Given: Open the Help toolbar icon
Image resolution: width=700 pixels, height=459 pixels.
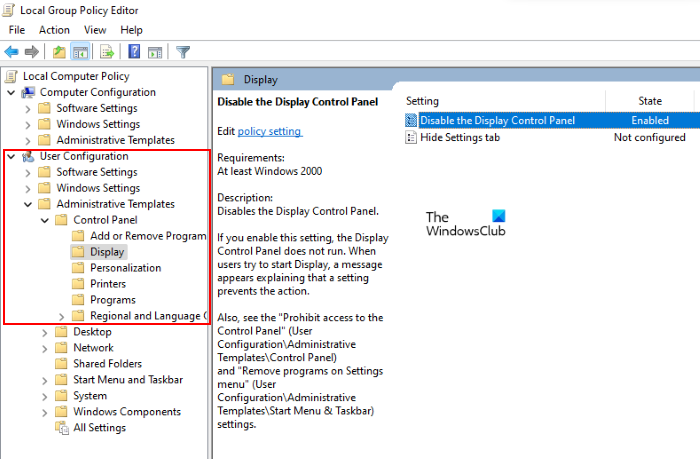Looking at the screenshot, I should (134, 52).
